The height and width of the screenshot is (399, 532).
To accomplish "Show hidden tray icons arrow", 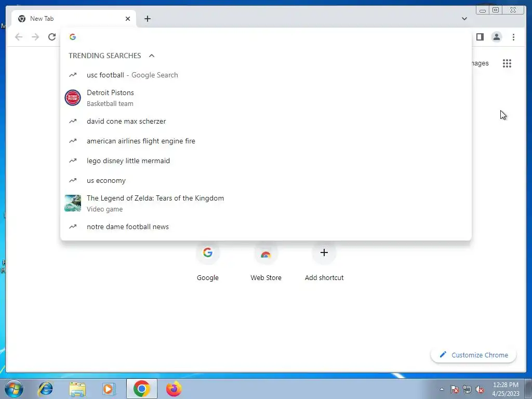I will [442, 389].
